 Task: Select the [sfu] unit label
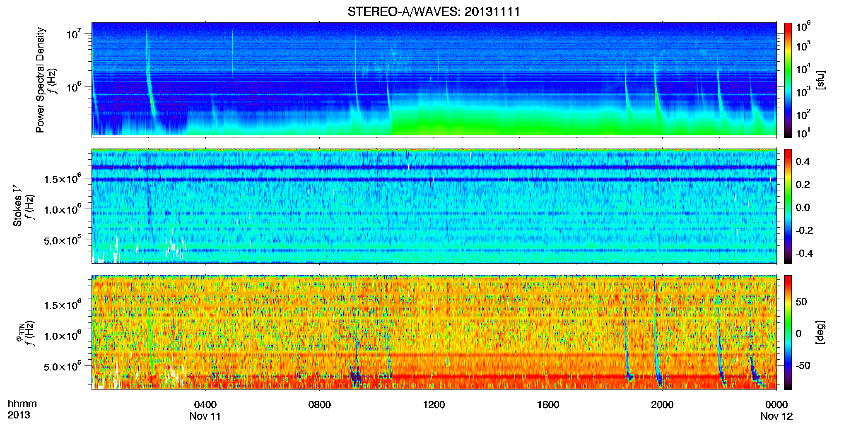(820, 80)
